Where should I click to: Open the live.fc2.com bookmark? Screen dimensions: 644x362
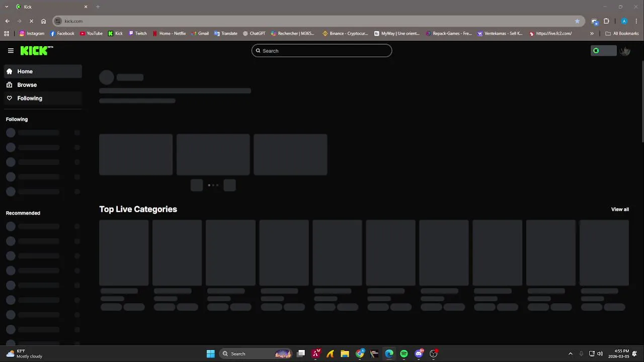(550, 34)
